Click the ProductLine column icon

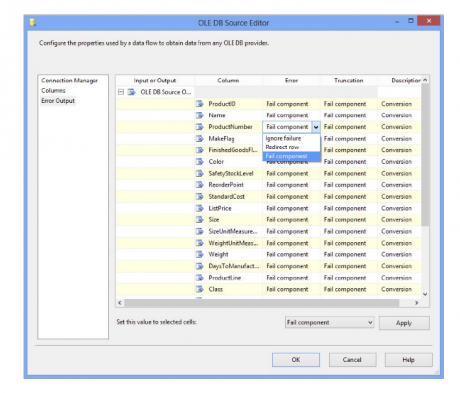pos(200,277)
